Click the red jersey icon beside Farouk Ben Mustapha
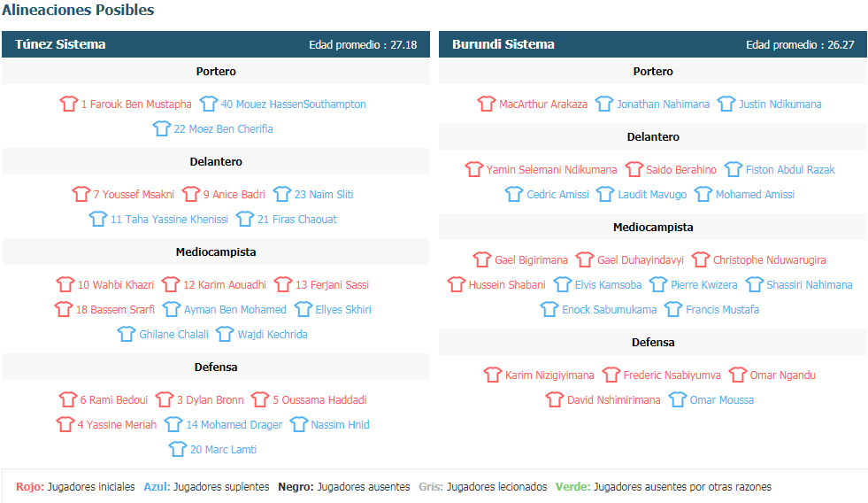The height and width of the screenshot is (503, 868). tap(69, 104)
